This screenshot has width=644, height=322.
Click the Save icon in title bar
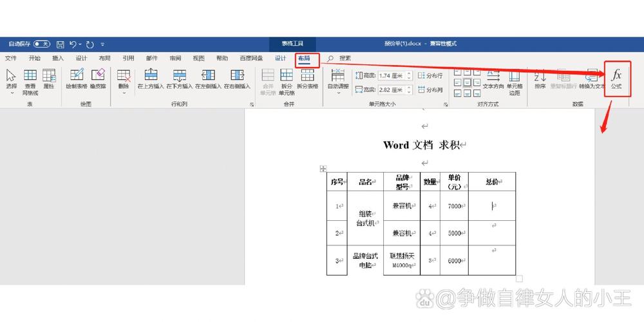tap(61, 44)
